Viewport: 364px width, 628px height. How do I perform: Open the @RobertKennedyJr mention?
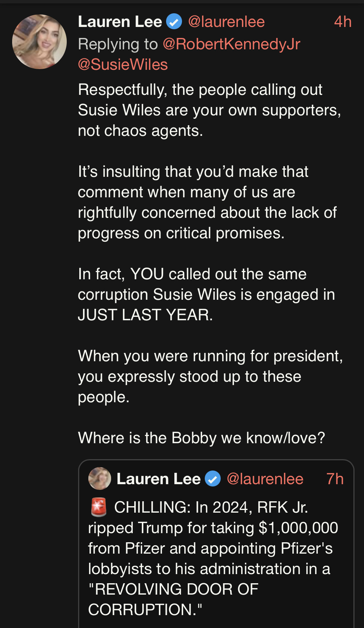point(231,44)
